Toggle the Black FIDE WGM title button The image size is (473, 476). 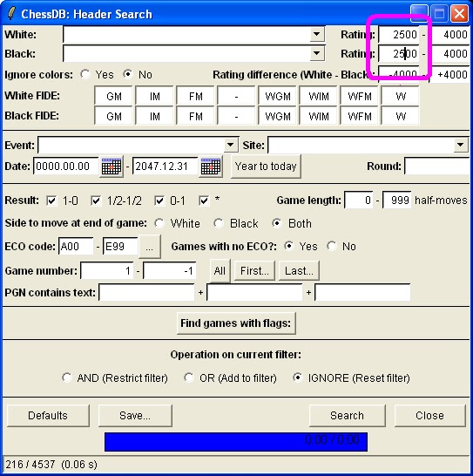278,116
